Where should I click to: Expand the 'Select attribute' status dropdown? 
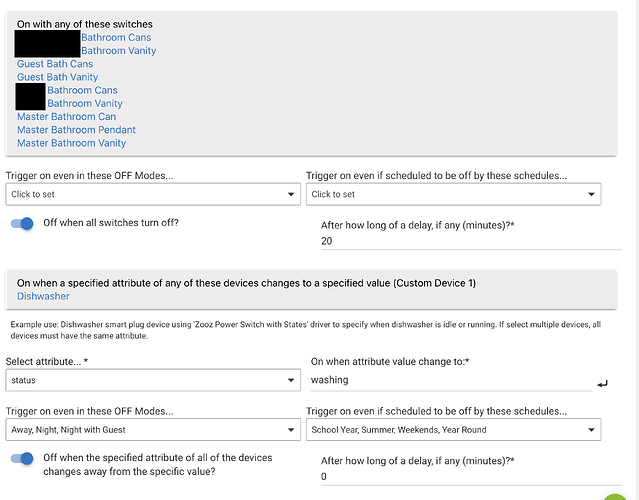[153, 380]
